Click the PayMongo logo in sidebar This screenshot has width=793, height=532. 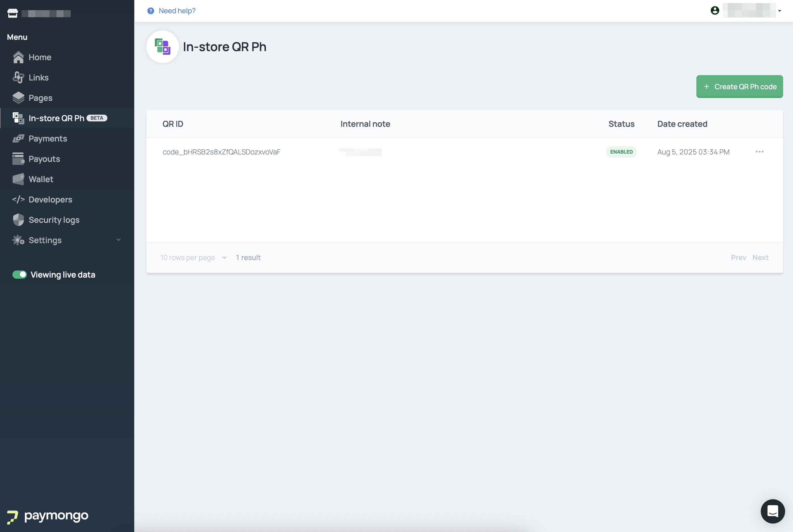click(48, 516)
